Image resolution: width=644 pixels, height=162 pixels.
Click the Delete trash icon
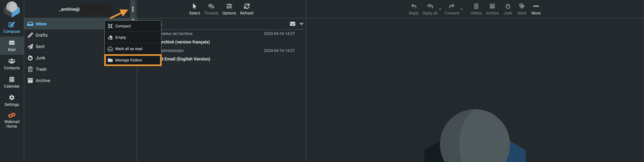point(476,6)
